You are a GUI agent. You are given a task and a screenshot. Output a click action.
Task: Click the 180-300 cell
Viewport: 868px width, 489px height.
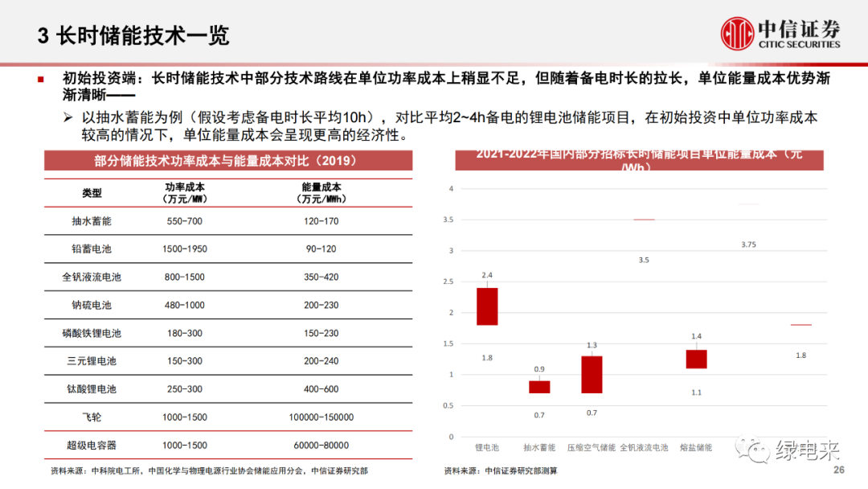(x=184, y=334)
